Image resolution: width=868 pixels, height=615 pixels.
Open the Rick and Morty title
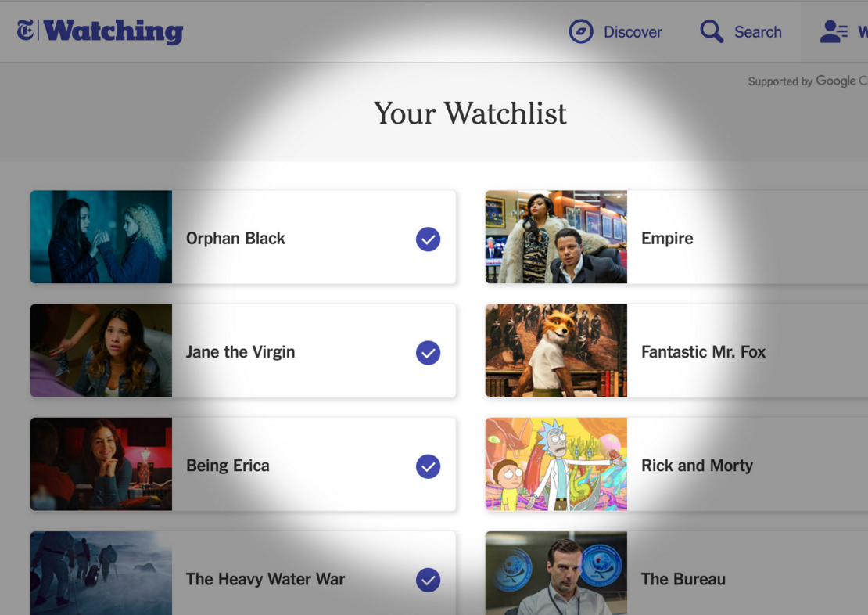697,466
